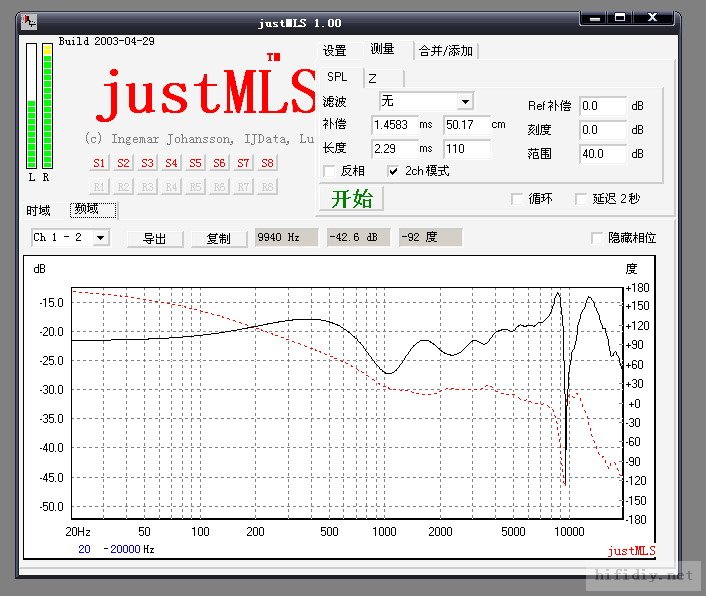Select the S3 memory slot button
706x596 pixels.
click(147, 163)
